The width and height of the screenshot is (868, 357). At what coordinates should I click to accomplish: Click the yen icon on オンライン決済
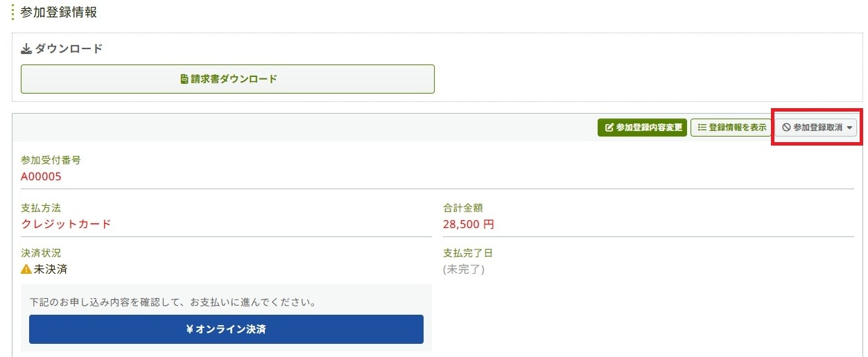189,330
